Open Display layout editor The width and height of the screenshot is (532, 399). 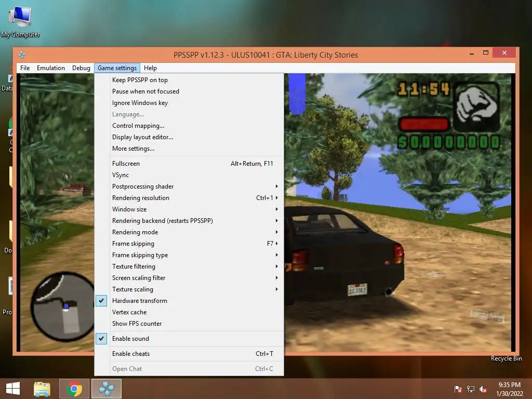pos(189,137)
